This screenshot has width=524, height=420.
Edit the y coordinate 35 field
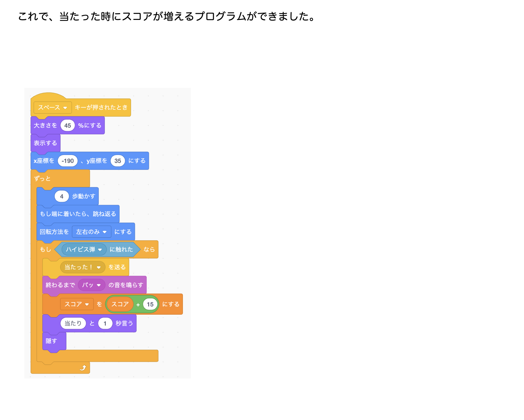(117, 161)
